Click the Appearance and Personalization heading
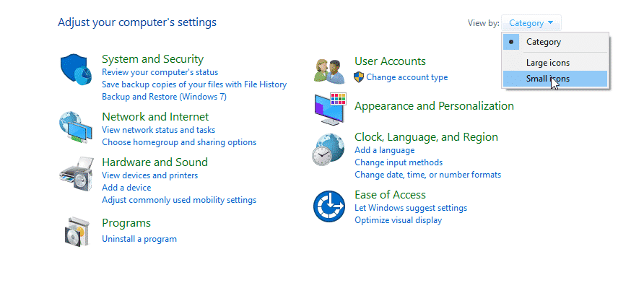The image size is (644, 301). [x=434, y=106]
